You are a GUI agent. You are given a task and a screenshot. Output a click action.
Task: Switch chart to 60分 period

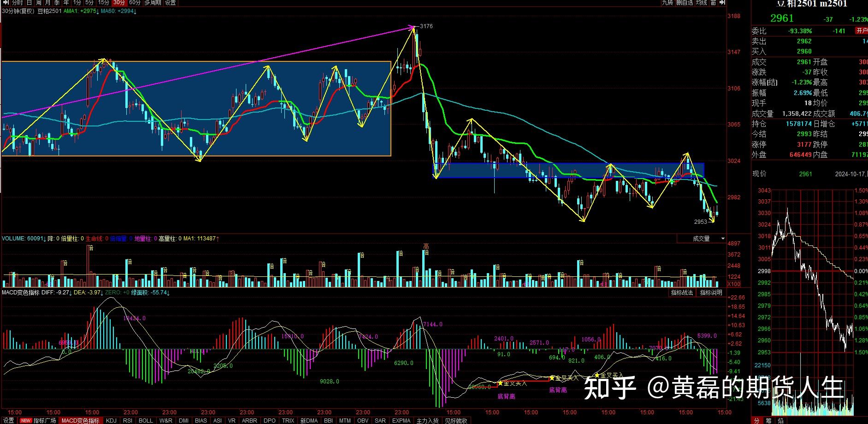pos(135,3)
